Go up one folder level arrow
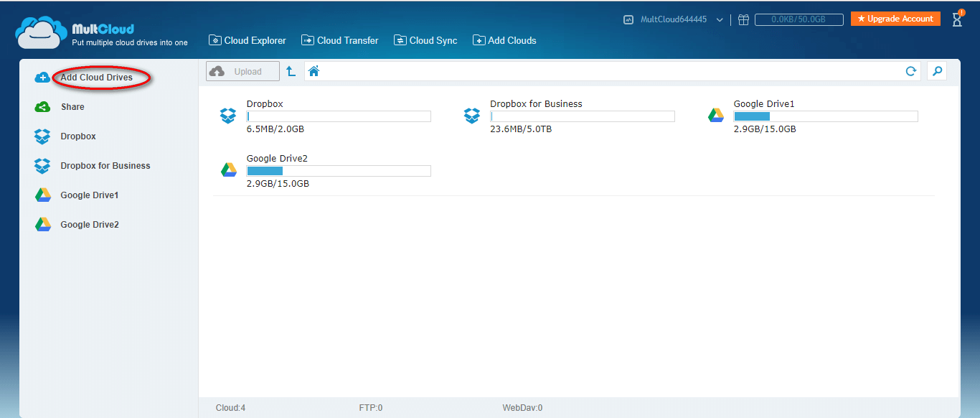 pyautogui.click(x=291, y=71)
